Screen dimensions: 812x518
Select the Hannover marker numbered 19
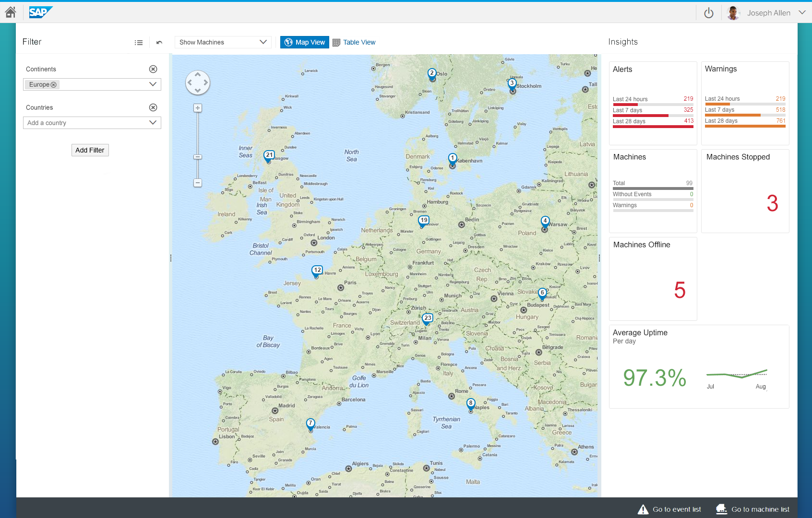[423, 221]
